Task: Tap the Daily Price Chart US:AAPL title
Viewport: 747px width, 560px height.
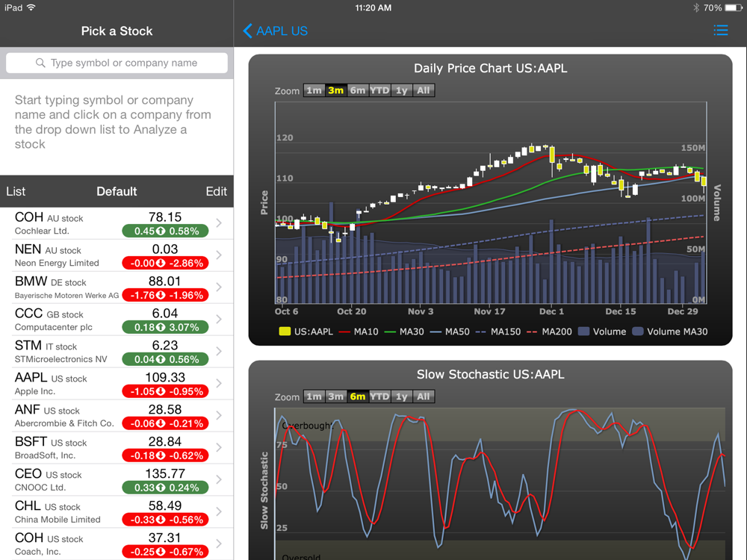Action: pyautogui.click(x=490, y=68)
